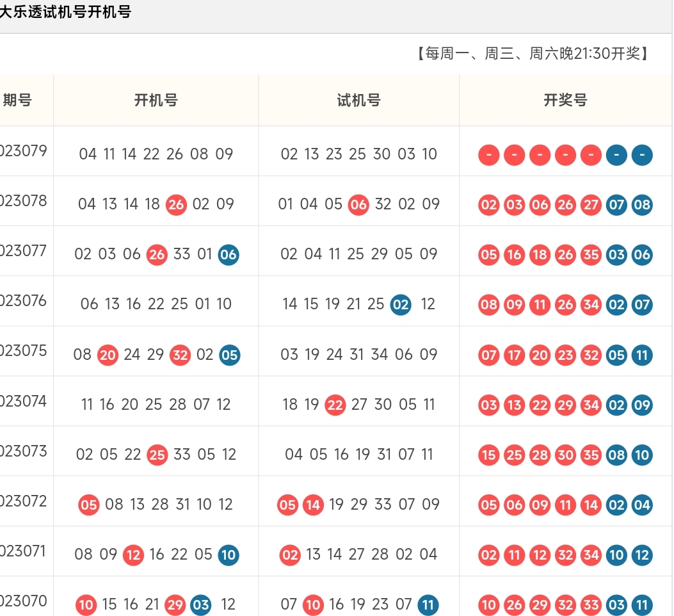This screenshot has width=674, height=616.
Task: Click blue ball 05 in 23075 开机号
Action: coord(230,355)
